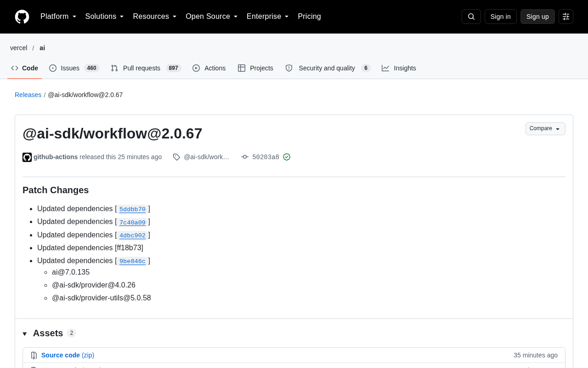This screenshot has height=368, width=588.
Task: Open the Compare dropdown
Action: [545, 129]
